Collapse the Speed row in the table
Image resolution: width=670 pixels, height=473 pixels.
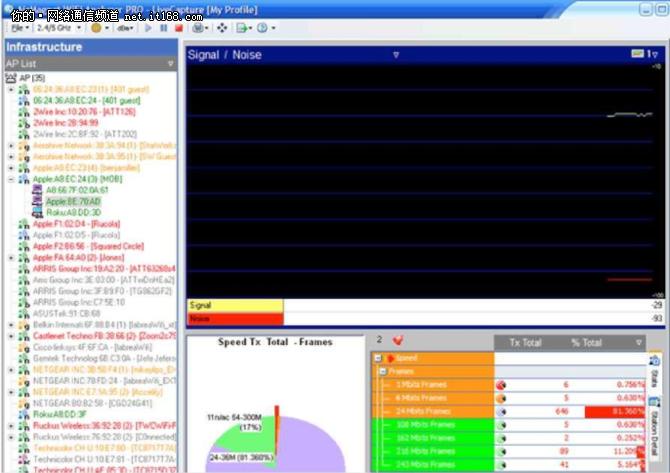[x=379, y=357]
